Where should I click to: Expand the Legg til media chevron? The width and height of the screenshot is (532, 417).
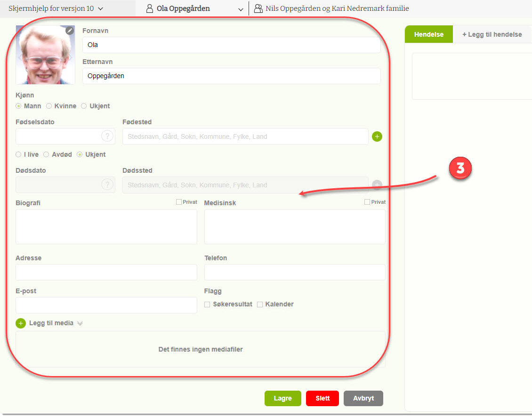(x=80, y=323)
